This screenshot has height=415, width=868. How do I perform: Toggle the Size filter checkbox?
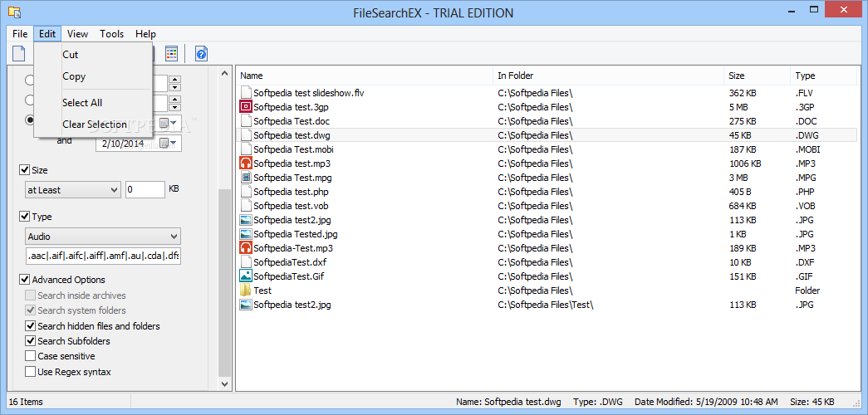click(x=24, y=170)
